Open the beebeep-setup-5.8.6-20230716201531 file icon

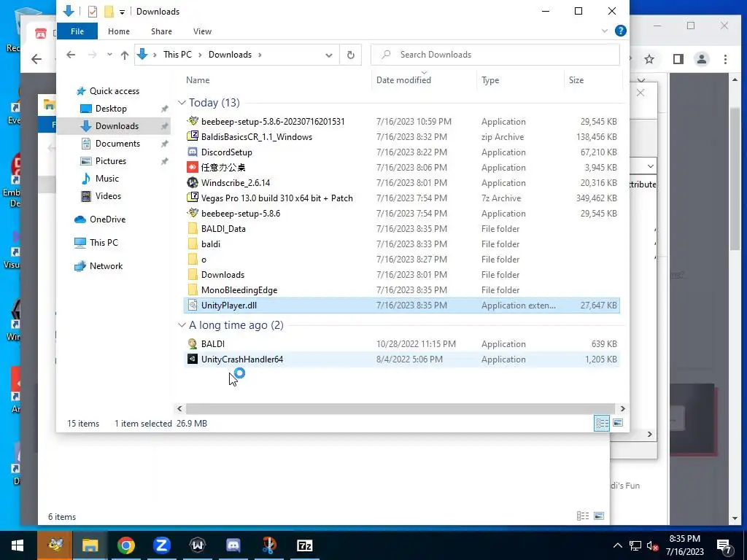(x=193, y=122)
